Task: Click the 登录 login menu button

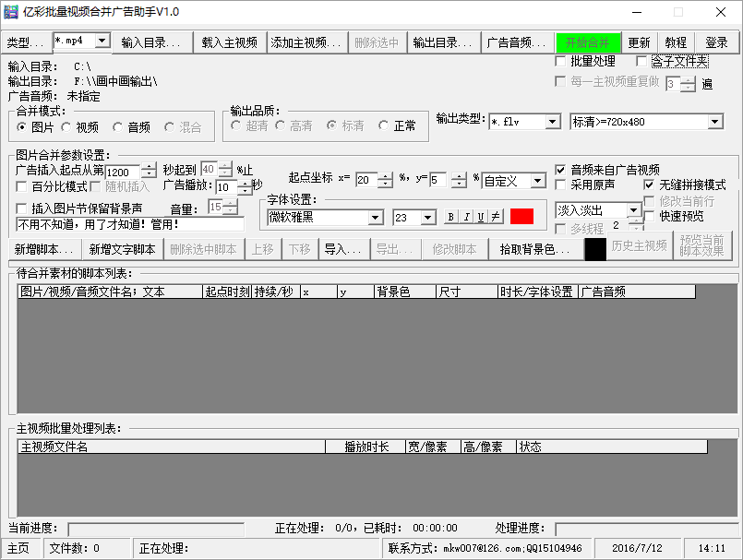Action: [716, 42]
